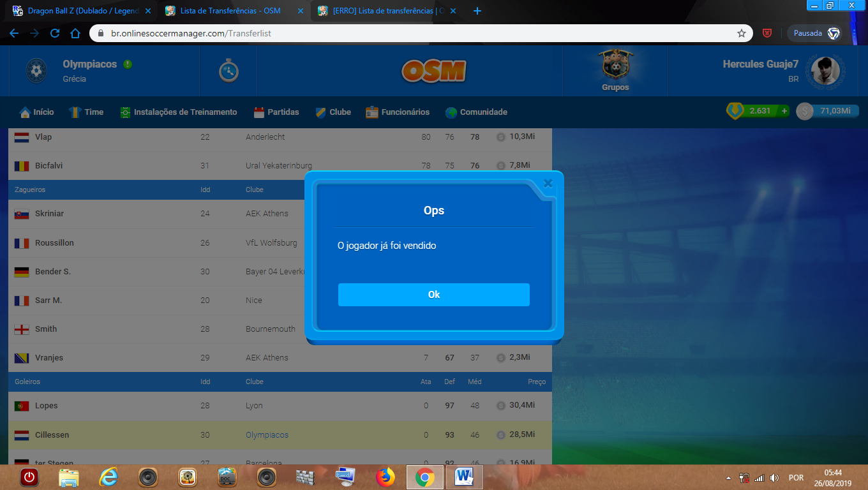868x490 pixels.
Task: Open Hercules Guaje7 profile avatar
Action: click(x=825, y=71)
